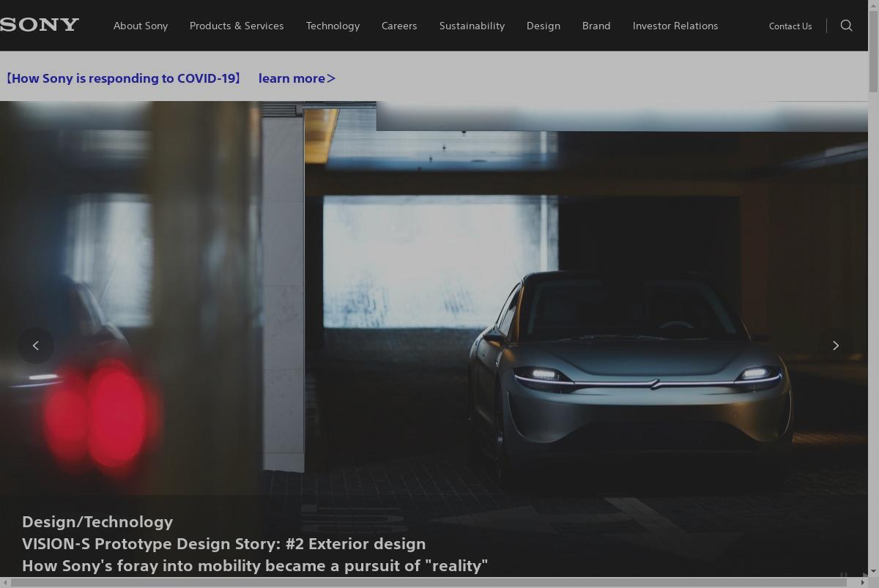Click the vertical scrollbar thumb

pyautogui.click(x=873, y=51)
